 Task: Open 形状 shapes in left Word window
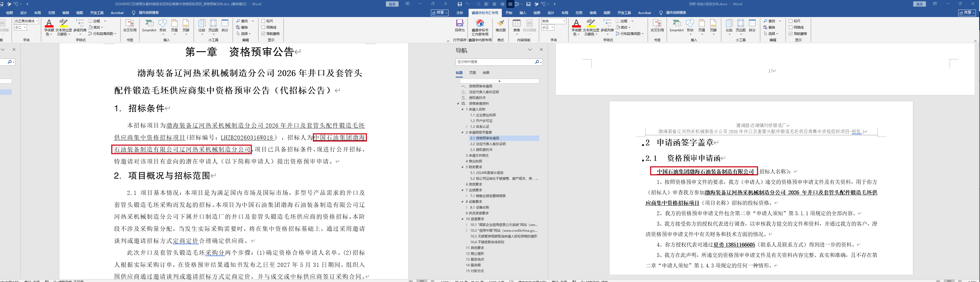point(163,27)
